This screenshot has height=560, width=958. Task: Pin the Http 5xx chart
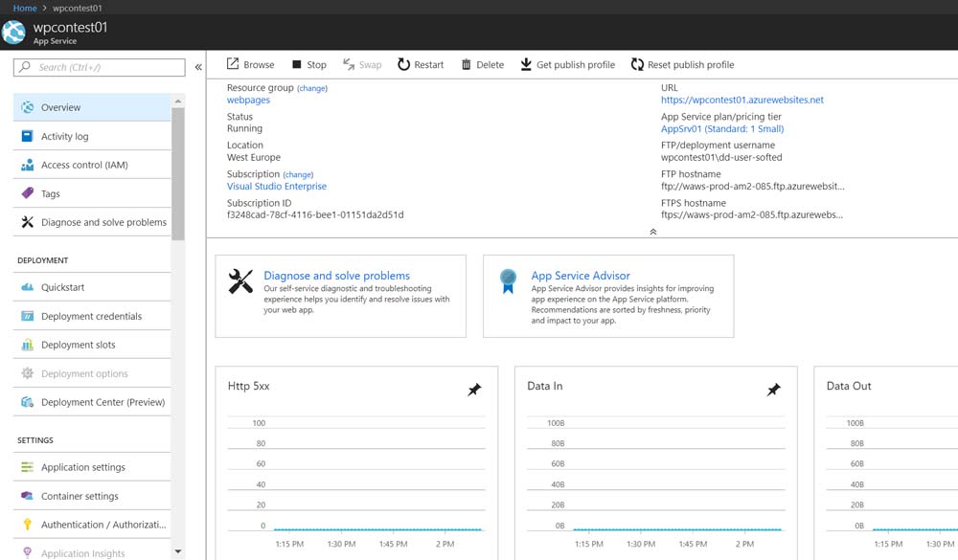474,390
